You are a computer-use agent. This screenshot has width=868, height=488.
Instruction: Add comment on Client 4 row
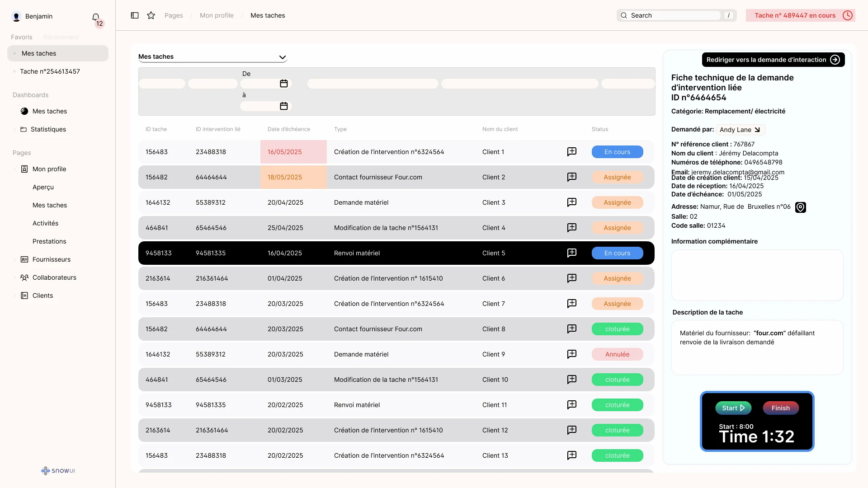572,228
